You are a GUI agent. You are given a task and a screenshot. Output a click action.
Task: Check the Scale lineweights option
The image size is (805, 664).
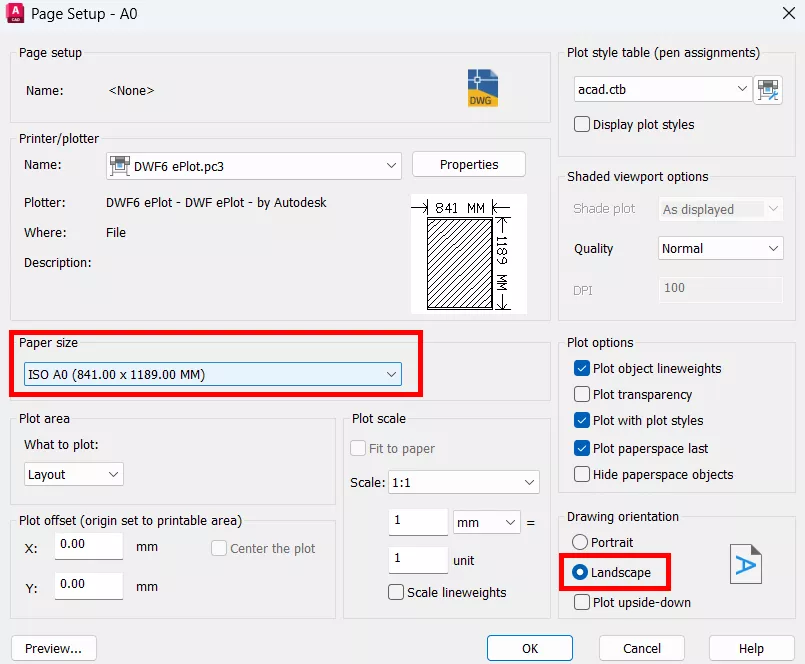396,592
